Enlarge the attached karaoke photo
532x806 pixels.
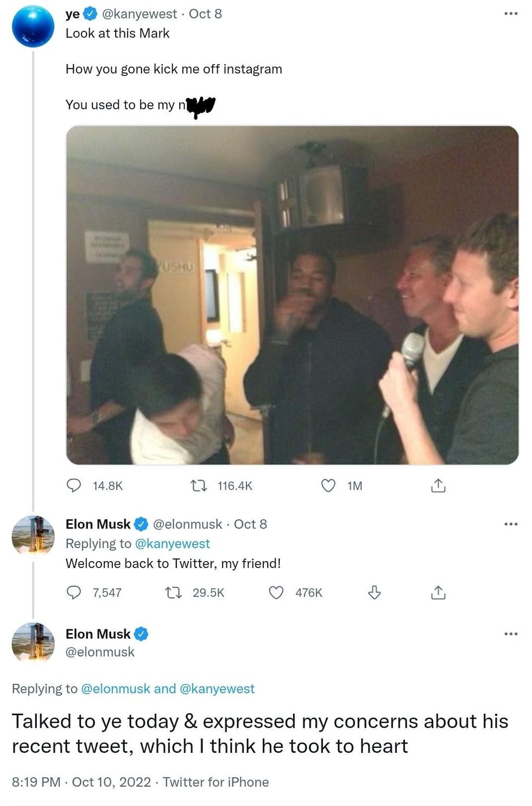292,295
